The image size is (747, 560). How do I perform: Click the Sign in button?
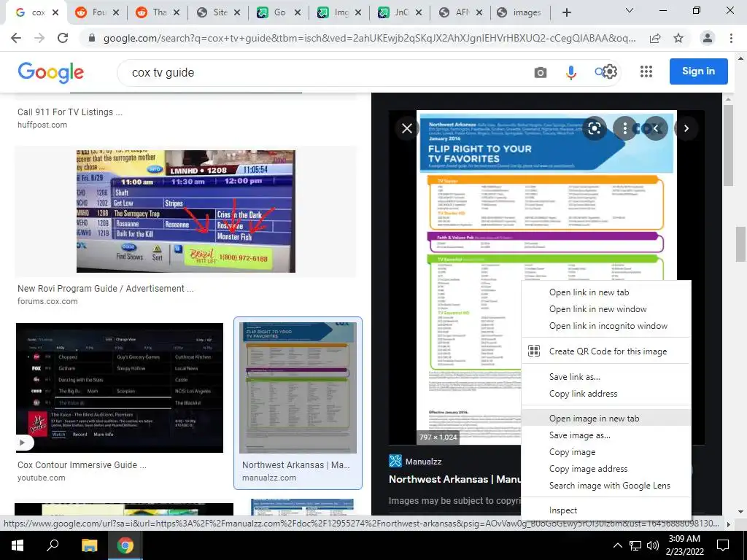click(698, 71)
